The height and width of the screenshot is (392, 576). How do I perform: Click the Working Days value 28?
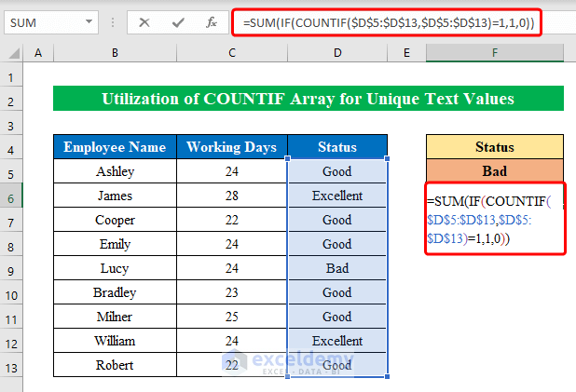(232, 196)
